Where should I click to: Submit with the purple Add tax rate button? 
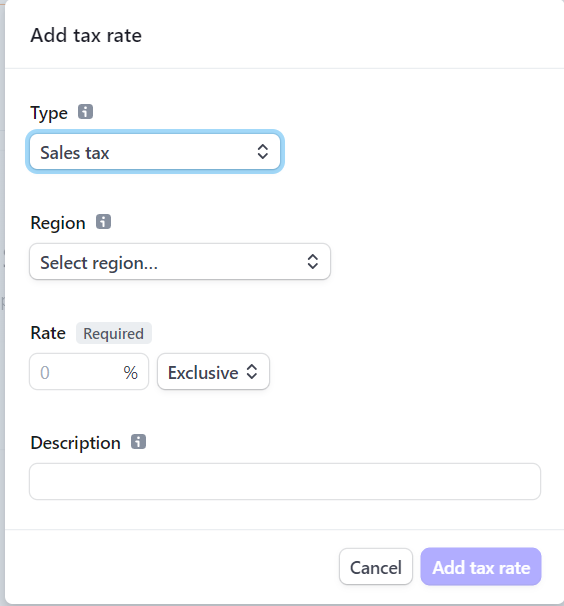tap(481, 567)
